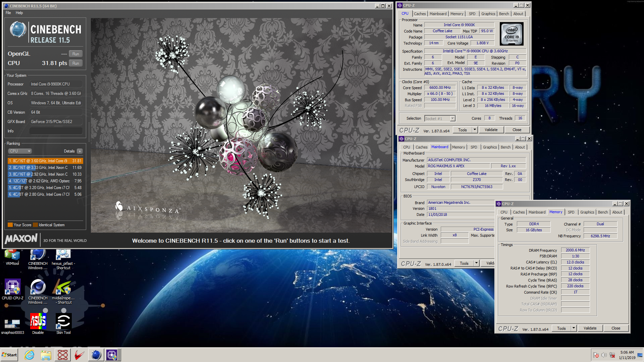Screen dimensions: 644x362
Task: Open the ASUS Disable desktop icon
Action: (x=38, y=323)
